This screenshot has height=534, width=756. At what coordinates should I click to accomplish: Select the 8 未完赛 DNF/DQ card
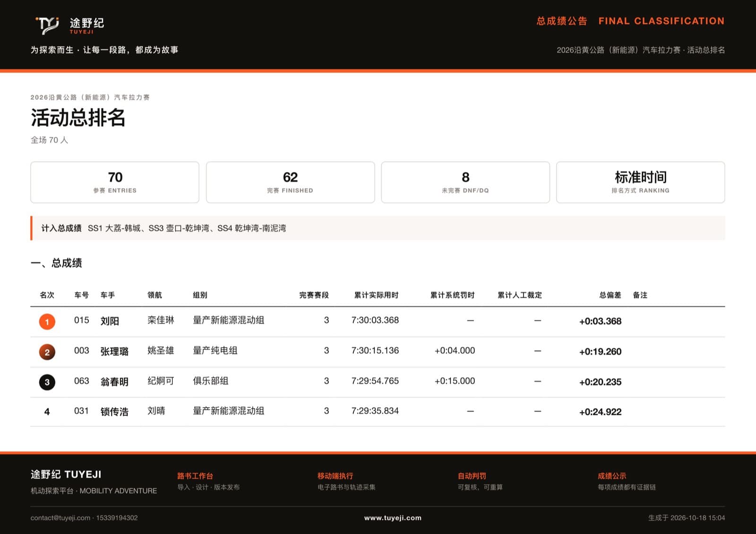(465, 182)
